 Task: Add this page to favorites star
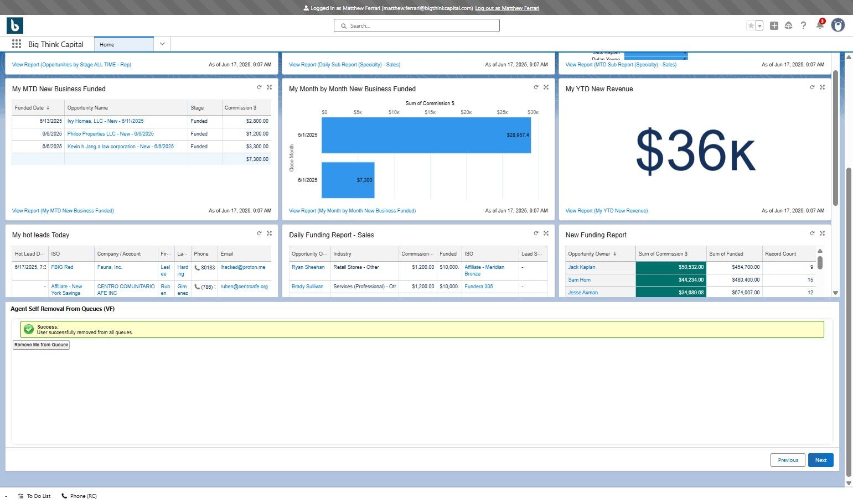(751, 25)
